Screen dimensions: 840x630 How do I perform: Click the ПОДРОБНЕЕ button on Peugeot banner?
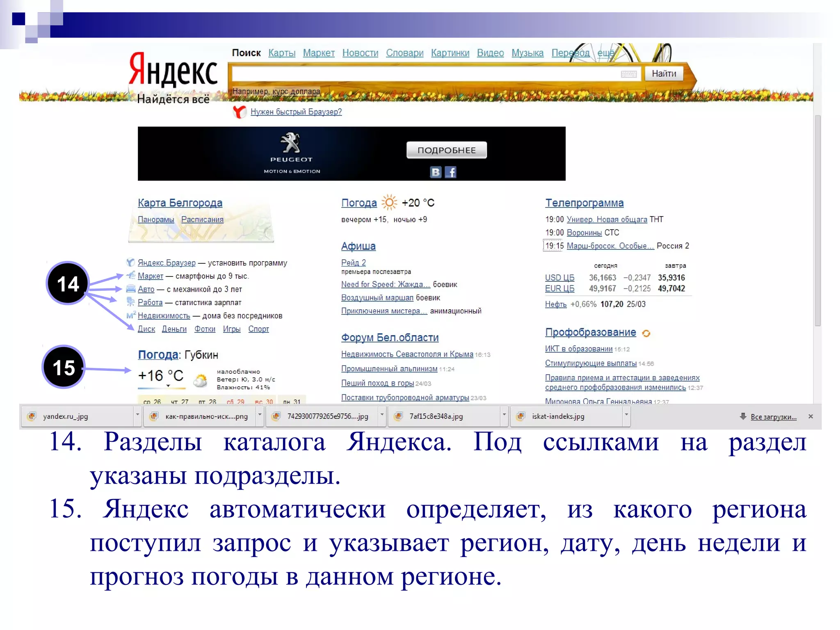pos(446,150)
